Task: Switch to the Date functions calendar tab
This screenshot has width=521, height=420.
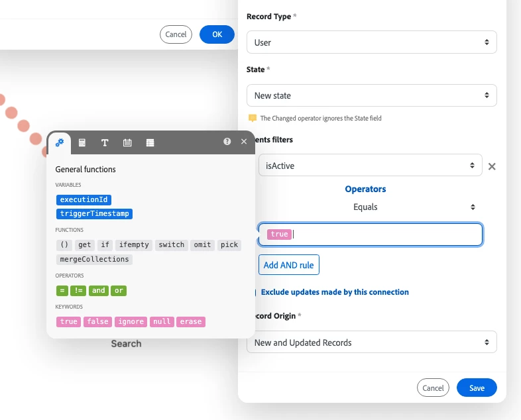Action: point(127,143)
